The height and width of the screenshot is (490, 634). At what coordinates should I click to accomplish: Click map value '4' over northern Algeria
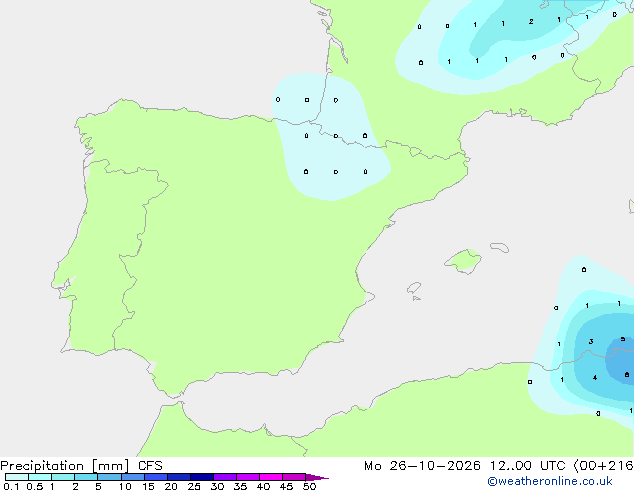click(595, 378)
